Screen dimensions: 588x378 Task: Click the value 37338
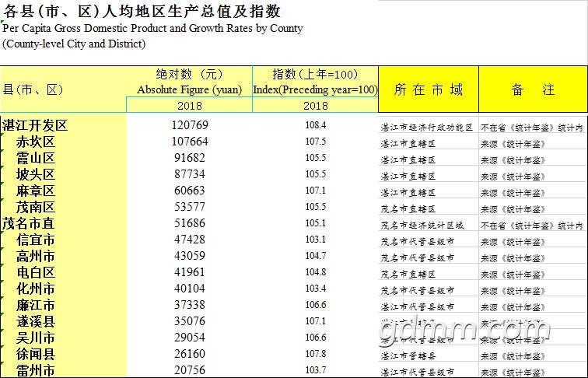[190, 305]
